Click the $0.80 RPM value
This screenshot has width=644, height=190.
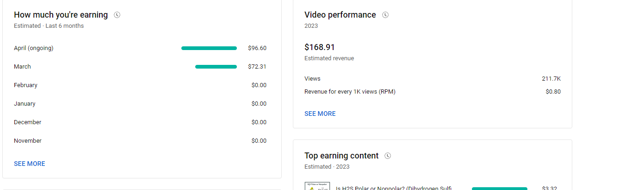[x=553, y=92]
